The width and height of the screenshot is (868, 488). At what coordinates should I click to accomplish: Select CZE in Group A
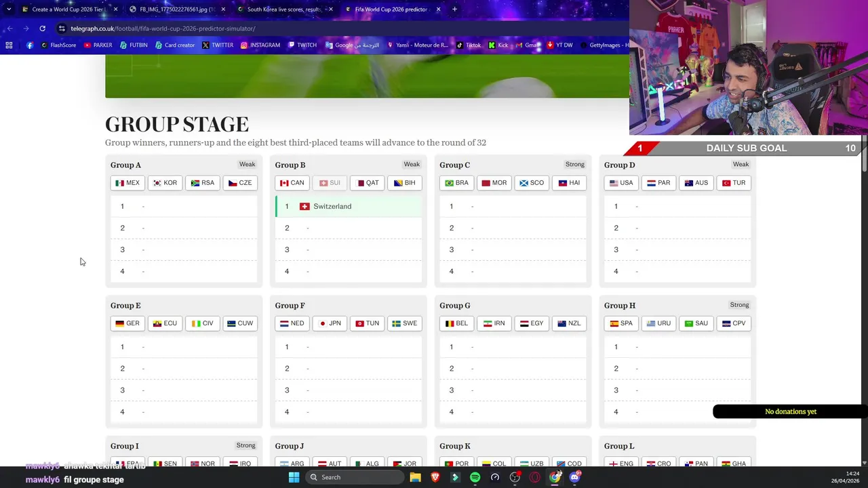(x=240, y=183)
